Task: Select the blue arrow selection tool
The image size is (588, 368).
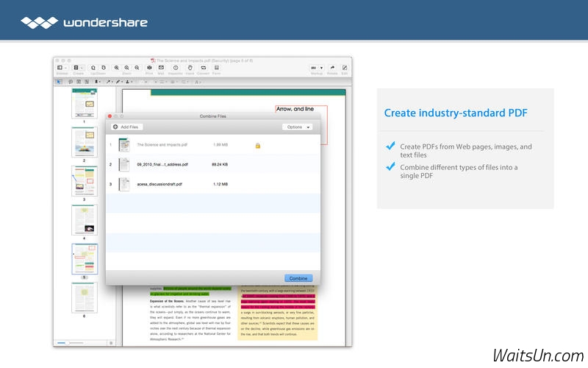Action: (x=59, y=82)
